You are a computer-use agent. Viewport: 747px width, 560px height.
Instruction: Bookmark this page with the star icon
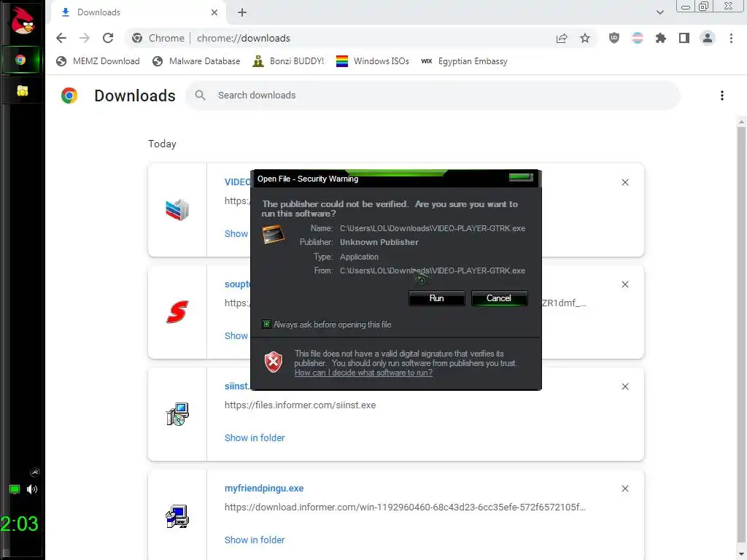tap(585, 38)
